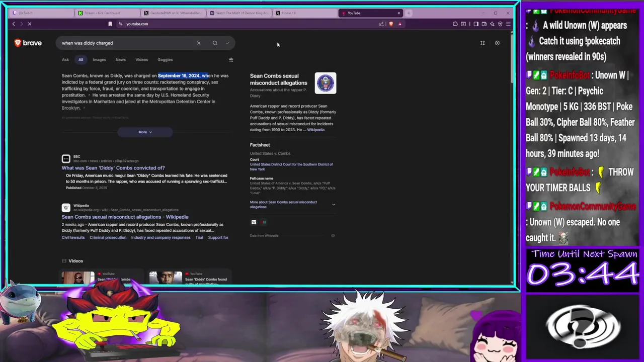Viewport: 644px width, 362px height.
Task: Click the BBC favicon on the first result
Action: (66, 159)
